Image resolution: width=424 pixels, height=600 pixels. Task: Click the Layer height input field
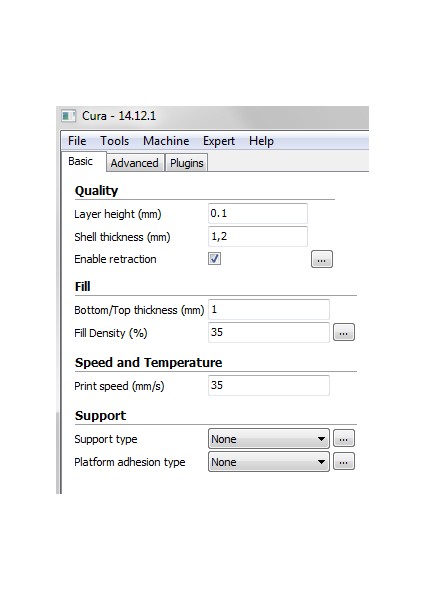click(x=258, y=213)
